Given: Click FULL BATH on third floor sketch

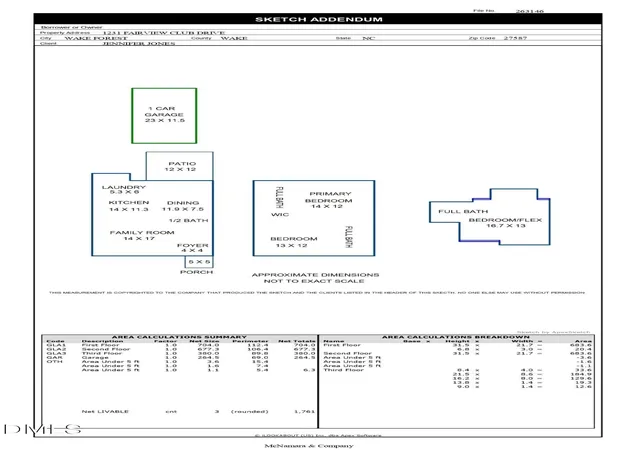Looking at the screenshot, I should click(463, 212).
